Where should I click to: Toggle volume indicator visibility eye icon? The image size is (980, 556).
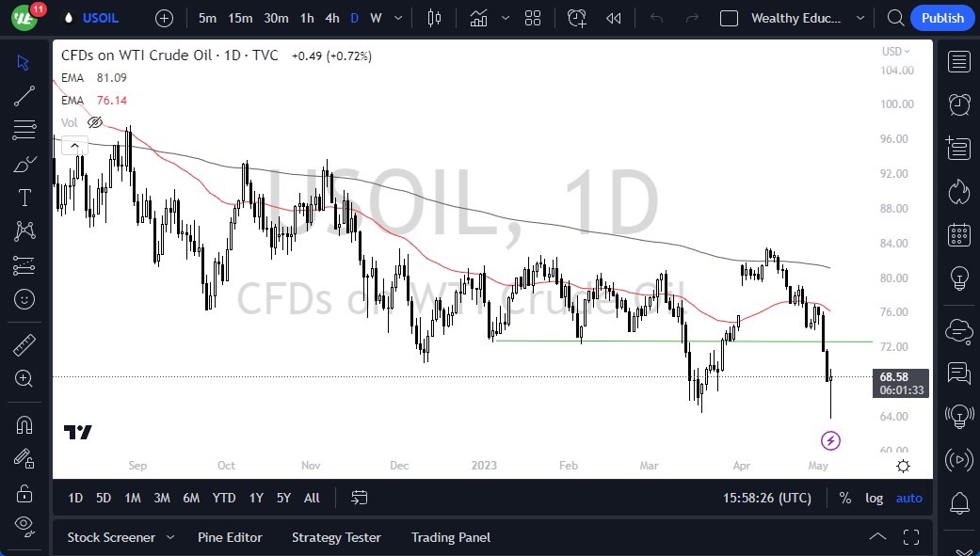tap(95, 122)
